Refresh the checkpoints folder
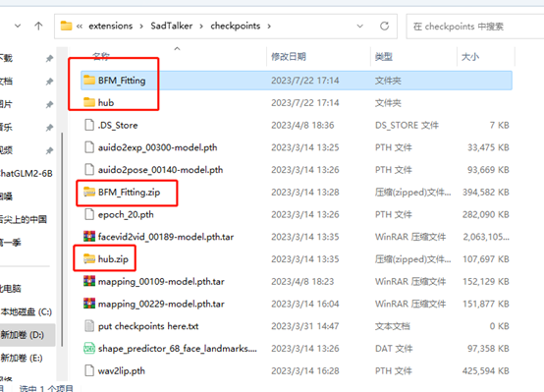Image resolution: width=544 pixels, height=392 pixels. click(384, 27)
